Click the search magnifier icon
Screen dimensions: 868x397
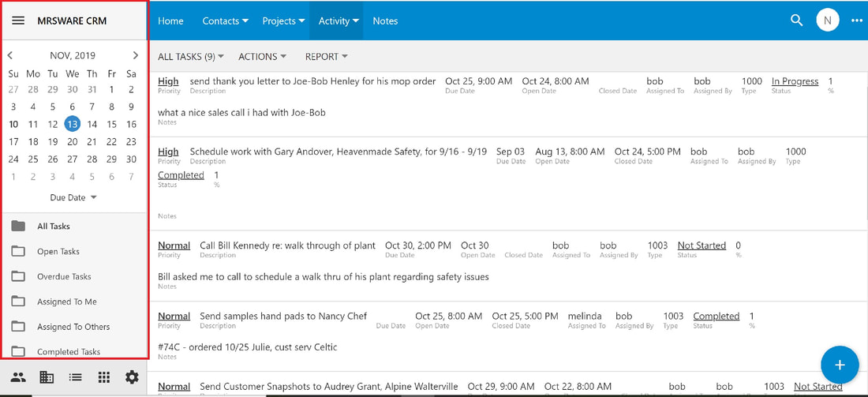pos(797,21)
